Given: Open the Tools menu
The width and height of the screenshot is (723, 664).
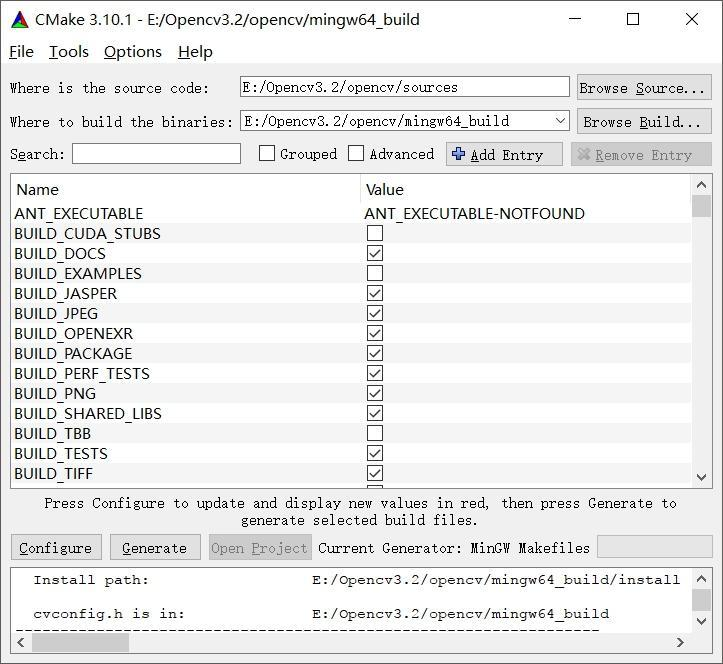Looking at the screenshot, I should pos(68,52).
